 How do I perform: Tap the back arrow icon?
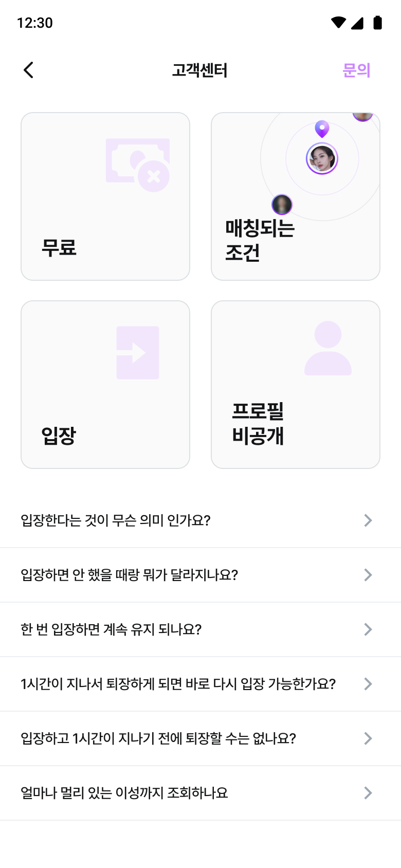tap(29, 70)
